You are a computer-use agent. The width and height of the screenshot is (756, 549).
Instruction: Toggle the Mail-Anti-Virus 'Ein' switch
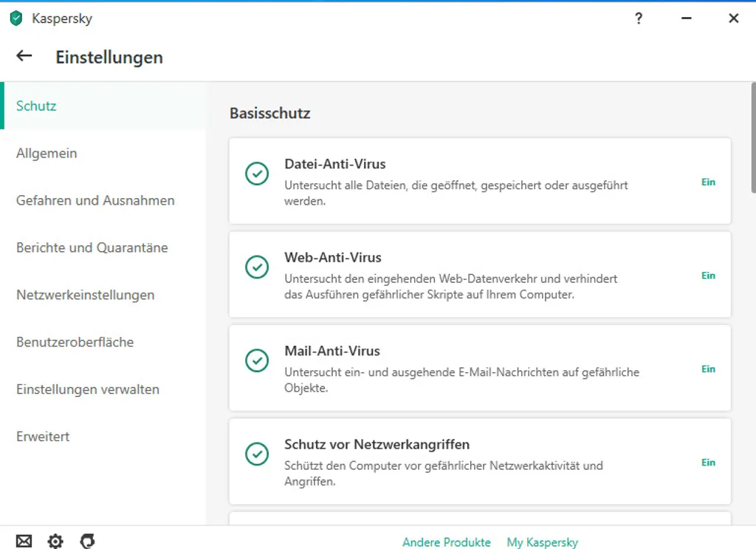tap(708, 369)
